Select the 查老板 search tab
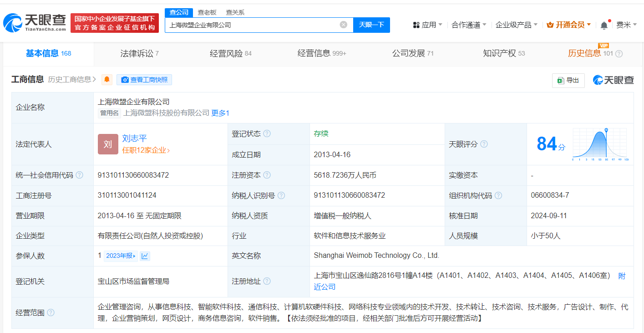 click(x=207, y=12)
